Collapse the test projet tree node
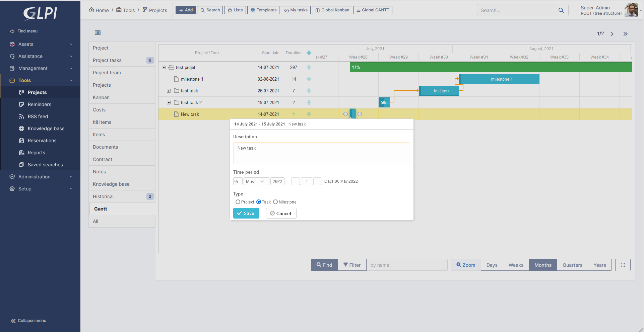The width and height of the screenshot is (644, 332). click(164, 67)
